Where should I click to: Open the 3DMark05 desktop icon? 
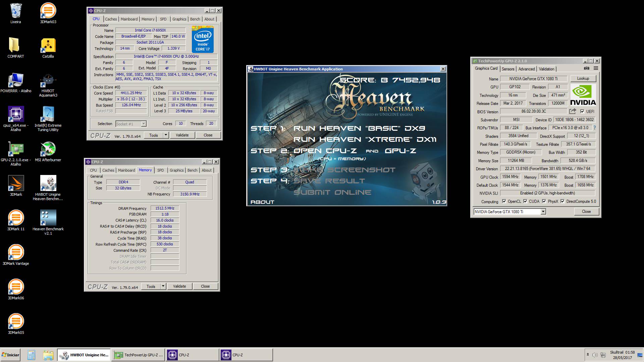(15, 324)
